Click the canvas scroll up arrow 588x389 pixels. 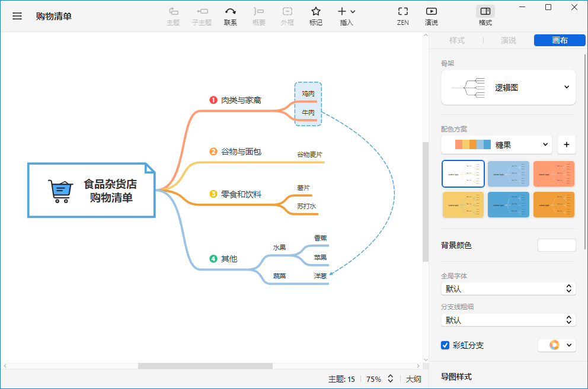point(425,35)
